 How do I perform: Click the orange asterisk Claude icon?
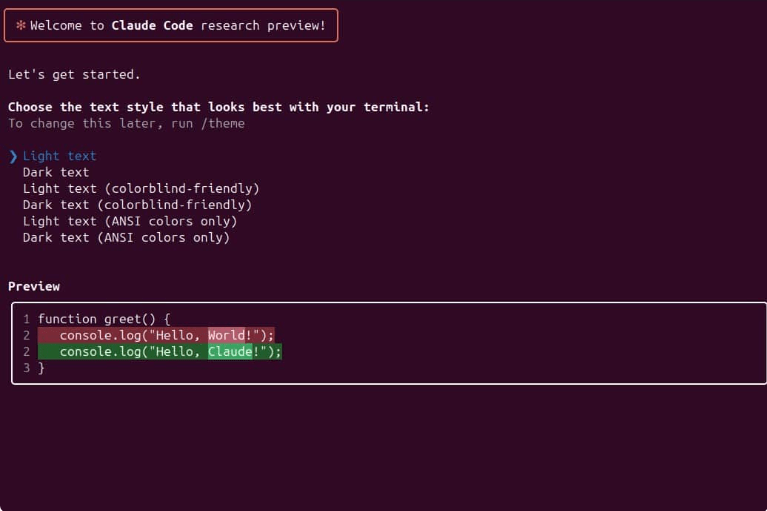[20, 26]
